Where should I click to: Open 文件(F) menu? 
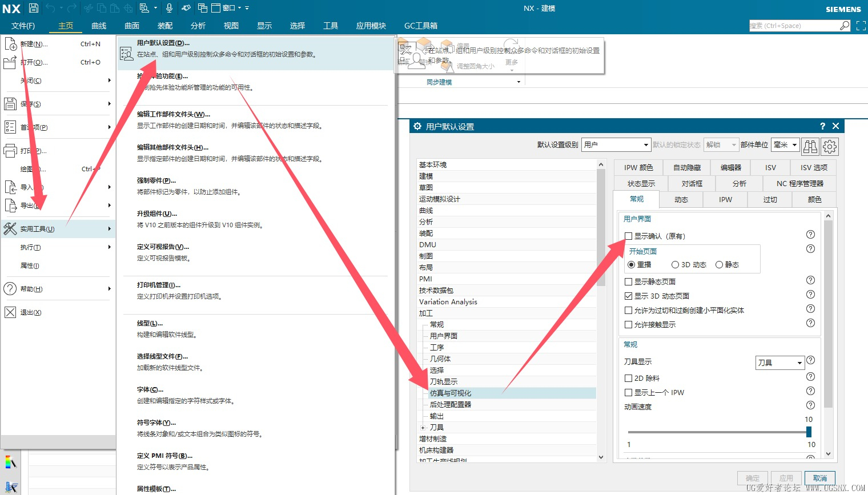point(23,26)
